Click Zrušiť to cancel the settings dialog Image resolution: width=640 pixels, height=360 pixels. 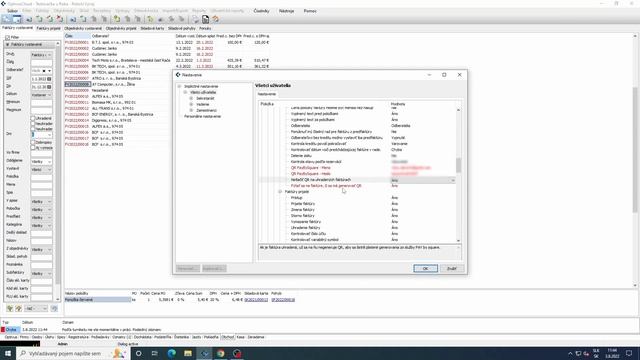point(452,269)
